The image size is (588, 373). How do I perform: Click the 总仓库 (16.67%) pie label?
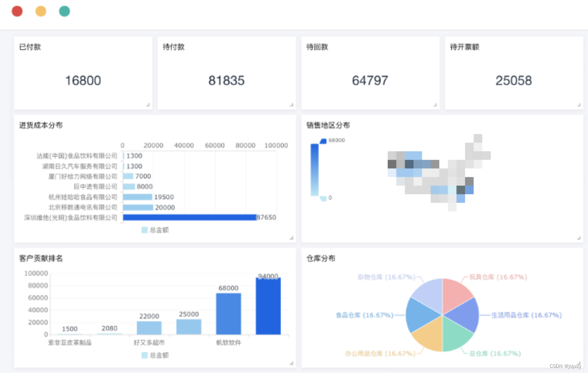pyautogui.click(x=495, y=354)
